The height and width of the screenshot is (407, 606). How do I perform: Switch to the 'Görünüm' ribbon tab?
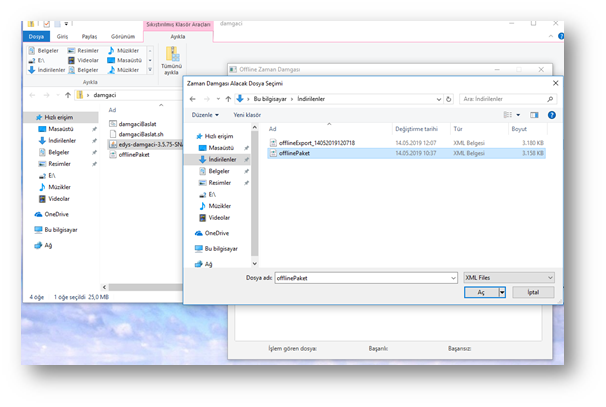coord(121,33)
